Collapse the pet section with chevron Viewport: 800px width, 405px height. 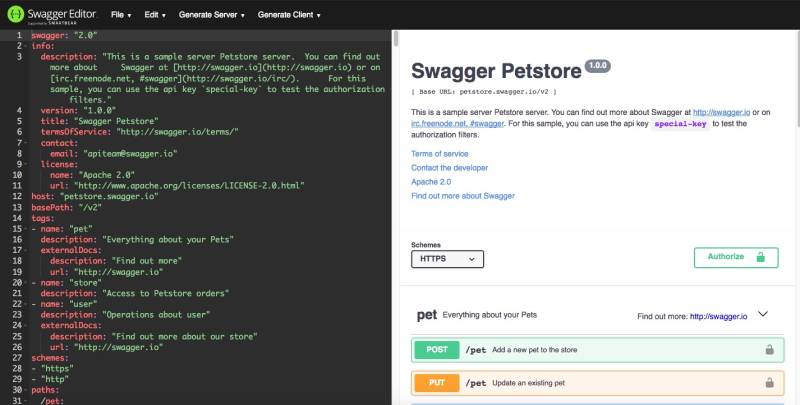click(763, 314)
